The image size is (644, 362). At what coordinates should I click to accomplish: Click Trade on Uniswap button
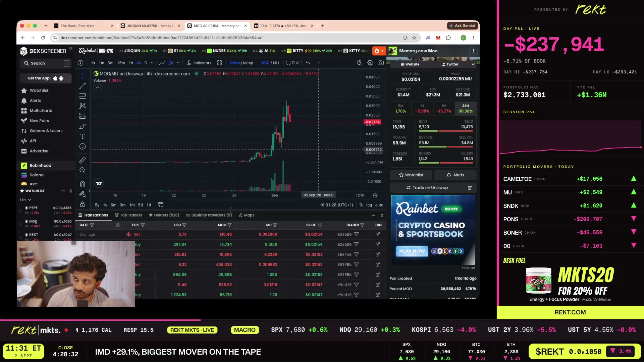(x=433, y=188)
